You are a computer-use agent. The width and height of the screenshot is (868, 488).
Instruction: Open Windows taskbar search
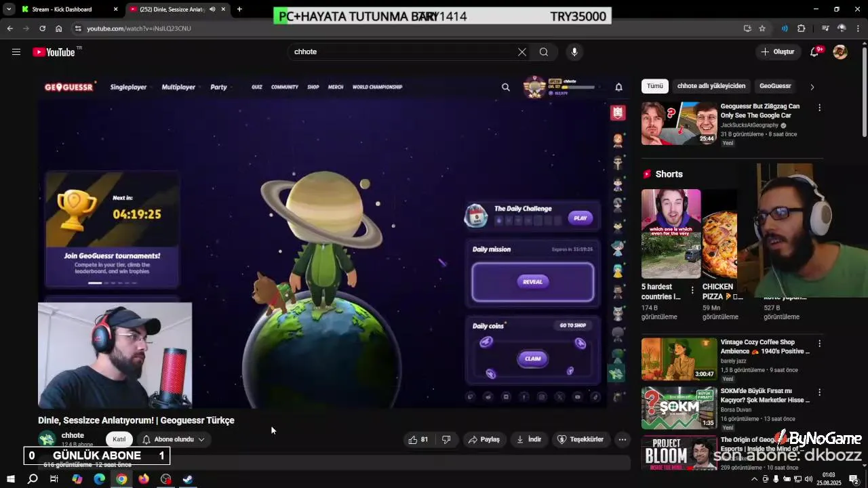(33, 479)
